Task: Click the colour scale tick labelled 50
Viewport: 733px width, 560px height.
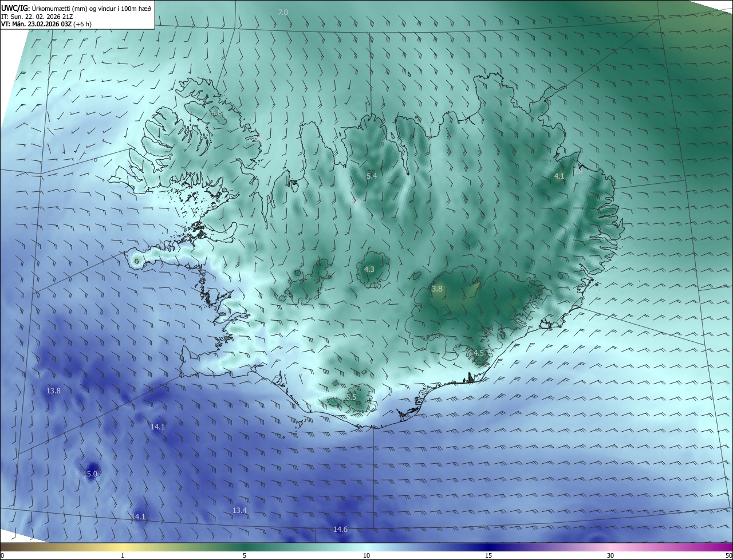Action: tap(728, 555)
